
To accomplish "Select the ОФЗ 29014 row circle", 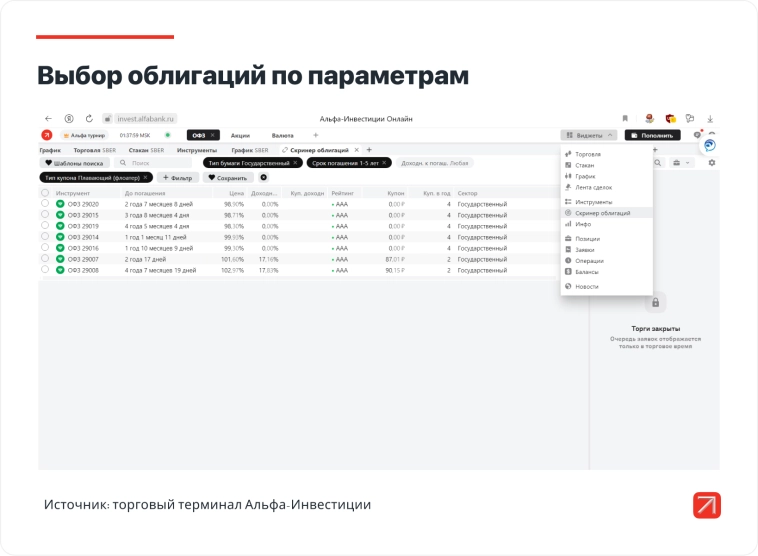I will (45, 236).
